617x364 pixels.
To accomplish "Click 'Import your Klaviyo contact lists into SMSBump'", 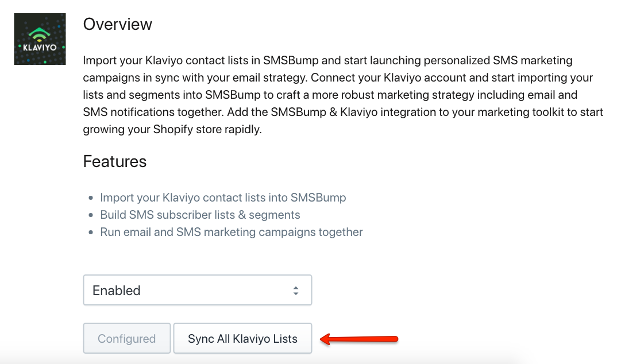I will coord(223,198).
